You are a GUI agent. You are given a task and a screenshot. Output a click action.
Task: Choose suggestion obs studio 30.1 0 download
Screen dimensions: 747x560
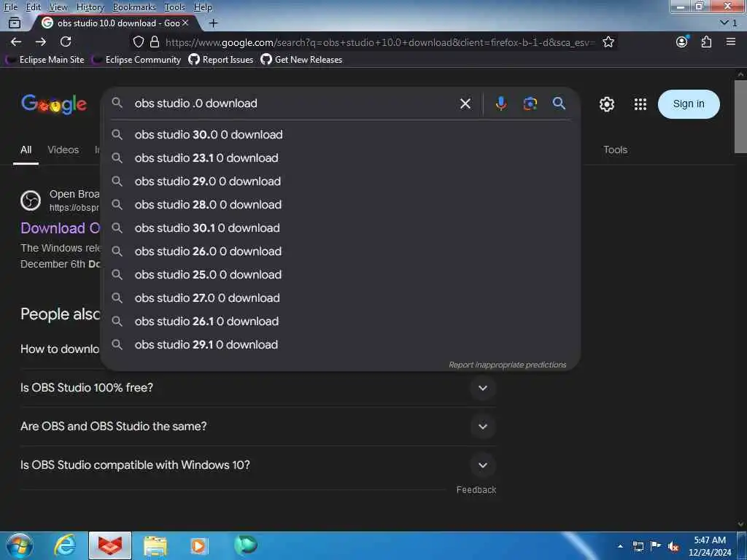click(x=340, y=228)
